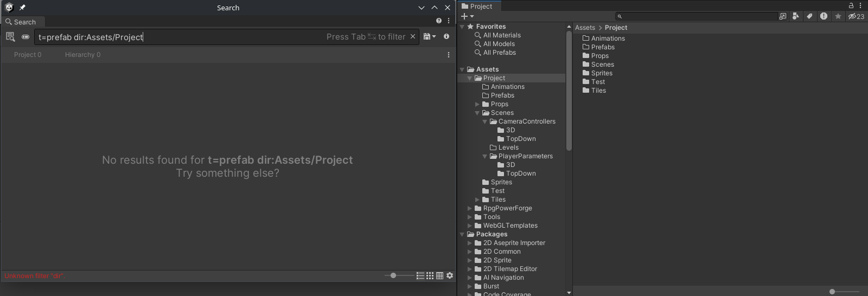868x296 pixels.
Task: Switch Search results to grid view
Action: (430, 276)
